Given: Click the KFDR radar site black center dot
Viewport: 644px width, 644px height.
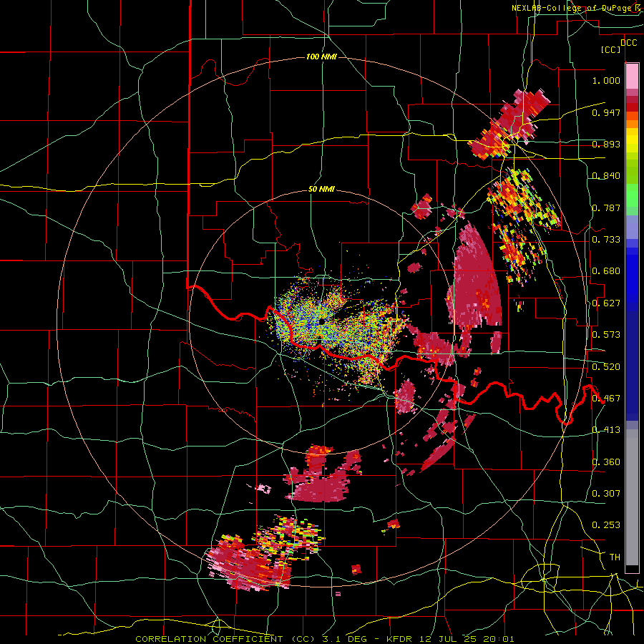Looking at the screenshot, I should (321, 322).
